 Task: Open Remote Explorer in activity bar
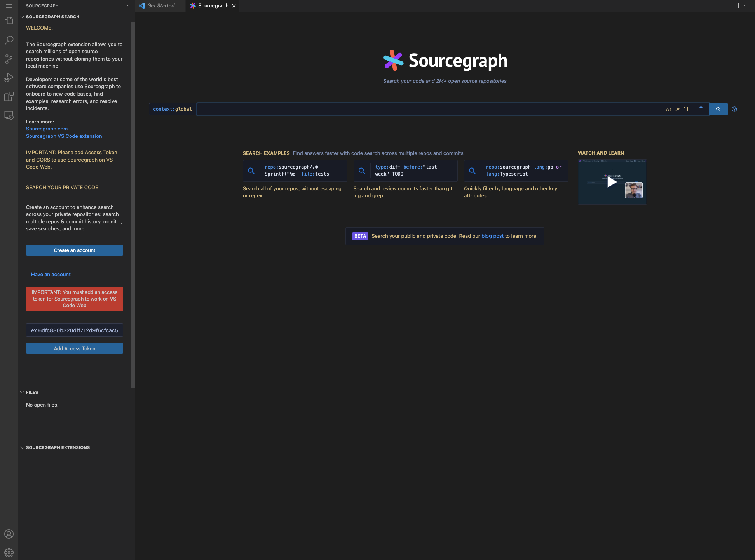(x=9, y=115)
